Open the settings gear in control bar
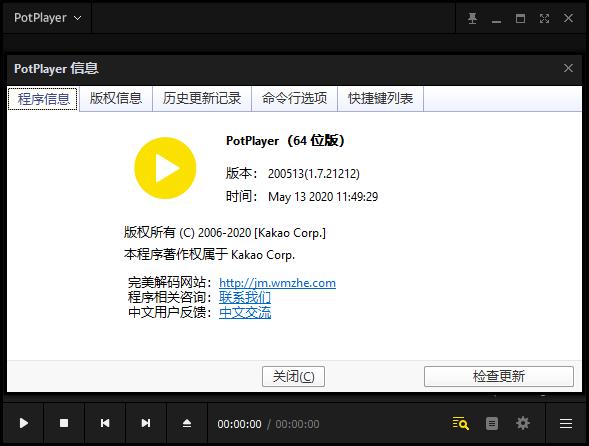Viewport: 589px width, 446px height. click(523, 423)
